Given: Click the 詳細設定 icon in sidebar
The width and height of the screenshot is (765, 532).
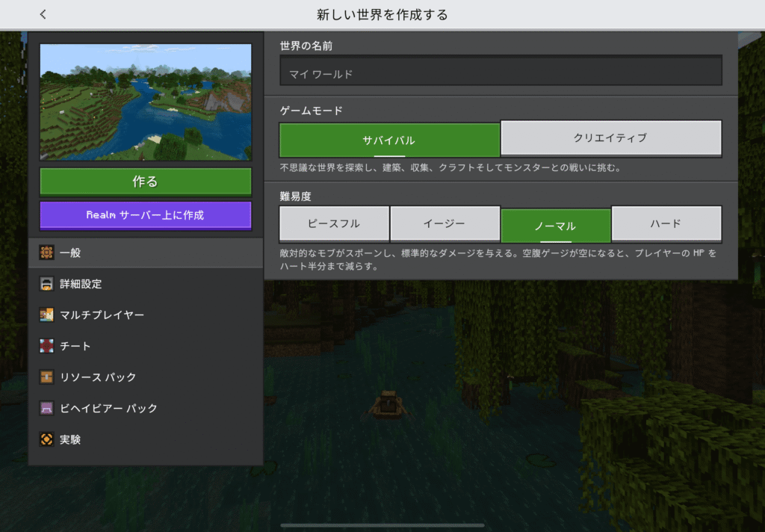Looking at the screenshot, I should [x=47, y=284].
